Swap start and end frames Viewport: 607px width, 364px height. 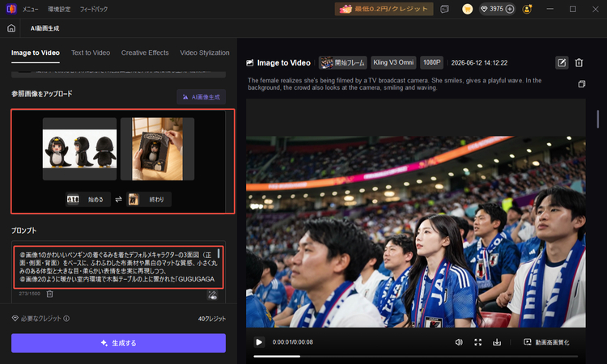coord(118,199)
